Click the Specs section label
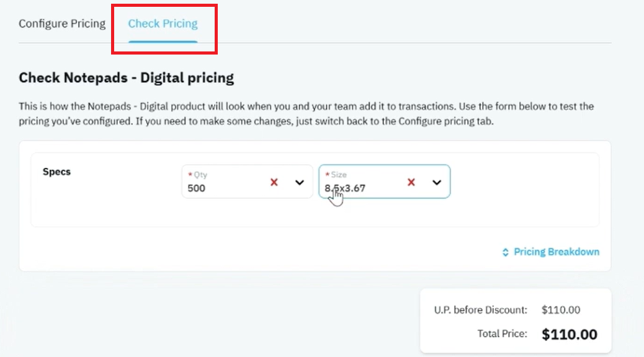 [56, 172]
